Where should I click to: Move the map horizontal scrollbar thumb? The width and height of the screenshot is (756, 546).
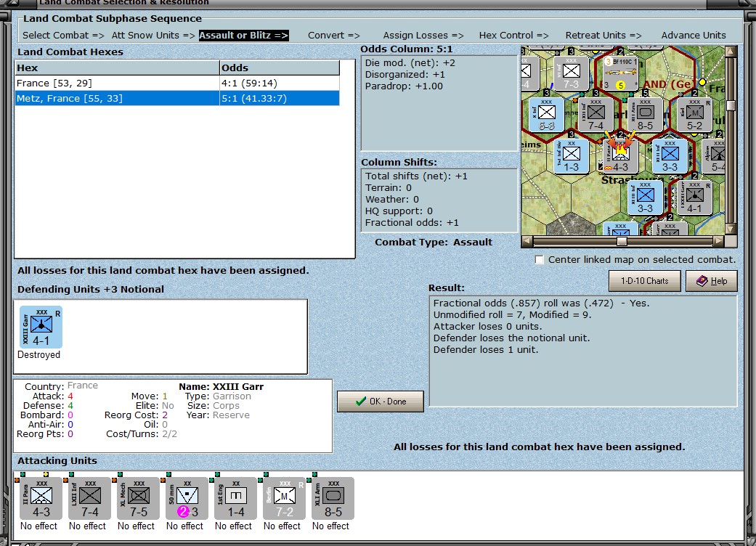tap(622, 242)
